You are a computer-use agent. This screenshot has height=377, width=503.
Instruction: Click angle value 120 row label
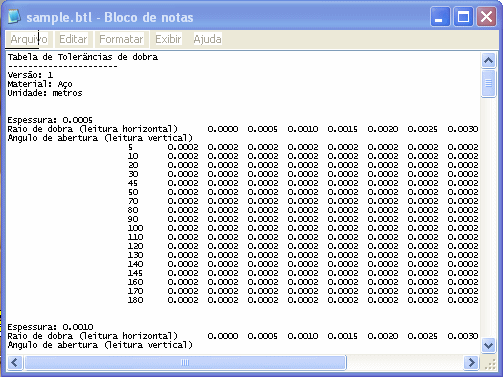(x=135, y=246)
